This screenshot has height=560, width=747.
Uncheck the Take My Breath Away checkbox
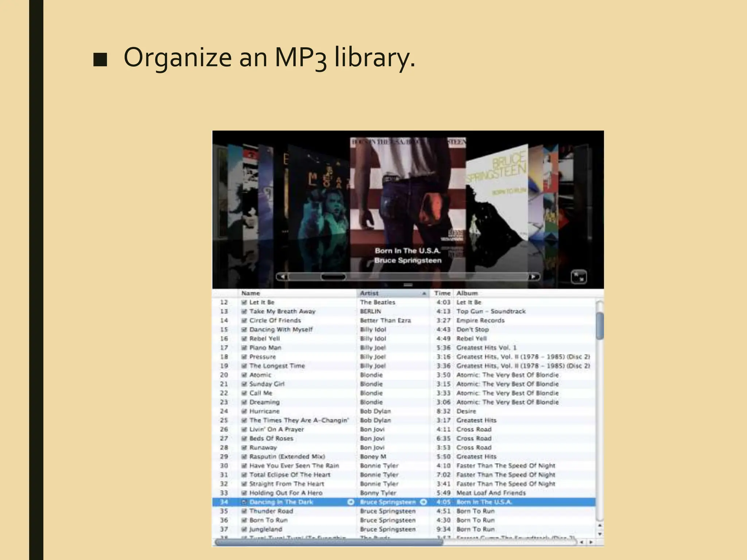point(244,311)
